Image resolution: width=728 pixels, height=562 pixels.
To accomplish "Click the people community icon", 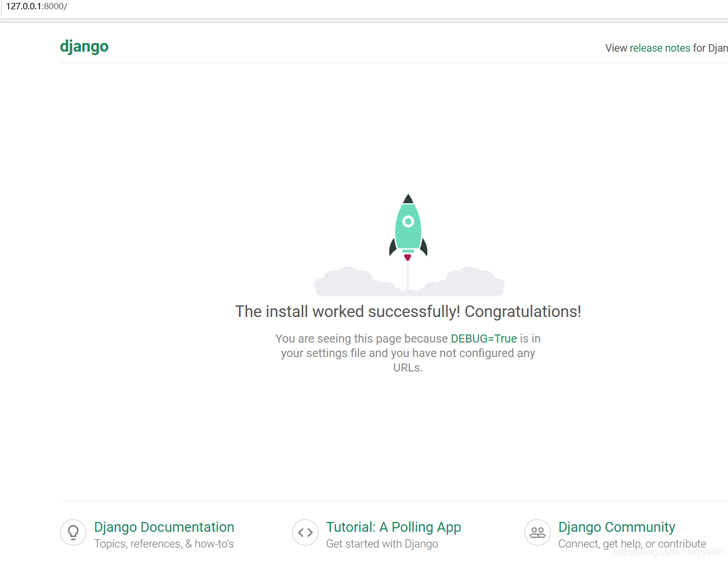I will 538,532.
